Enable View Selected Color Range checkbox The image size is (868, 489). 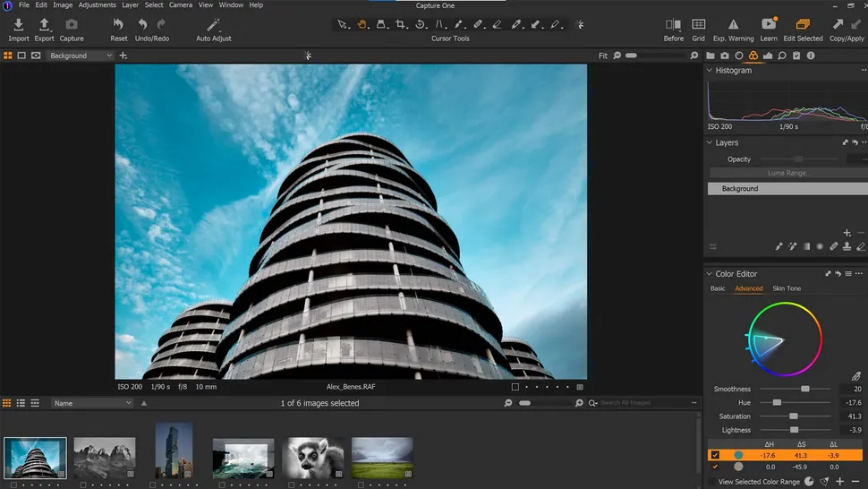pos(712,482)
